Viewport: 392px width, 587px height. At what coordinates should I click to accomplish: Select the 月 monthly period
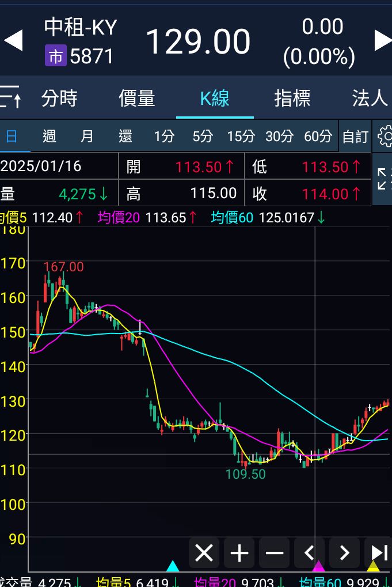click(87, 137)
